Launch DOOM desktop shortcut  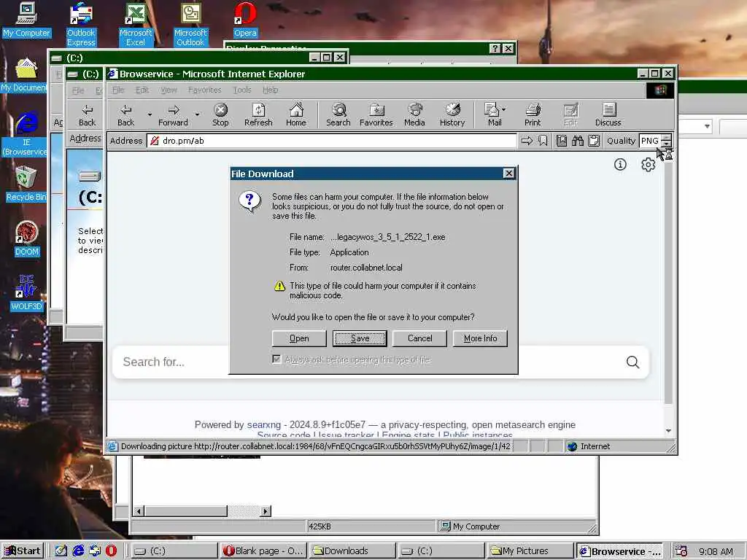(26, 238)
